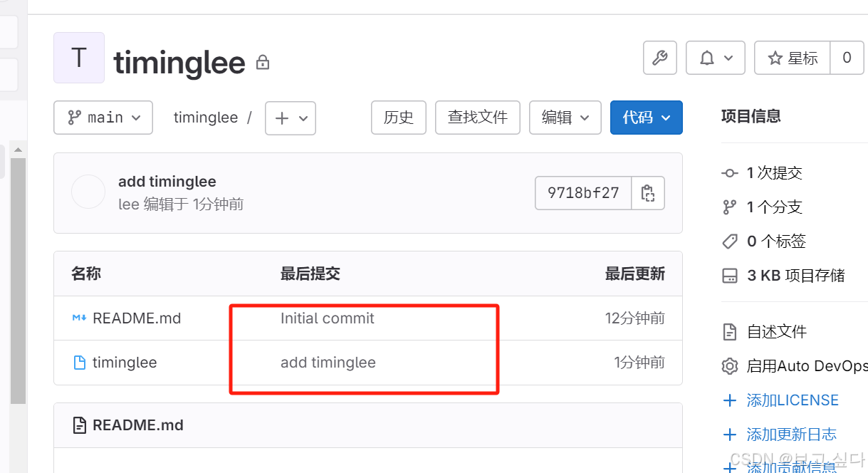The height and width of the screenshot is (473, 868).
Task: Click the lock icon beside timinglee title
Action: pos(262,62)
